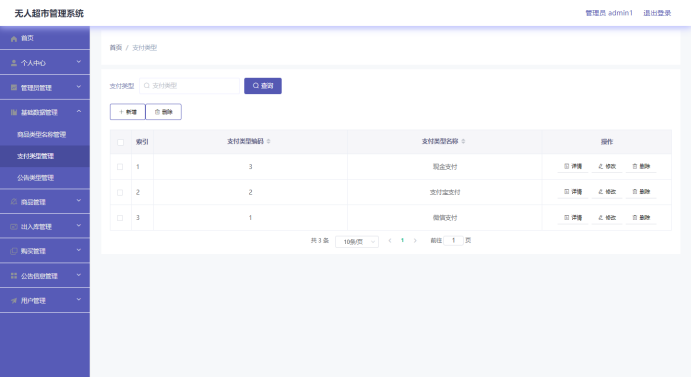Image resolution: width=692 pixels, height=377 pixels.
Task: Expand the 管理员管理 menu chevron
Action: (79, 87)
